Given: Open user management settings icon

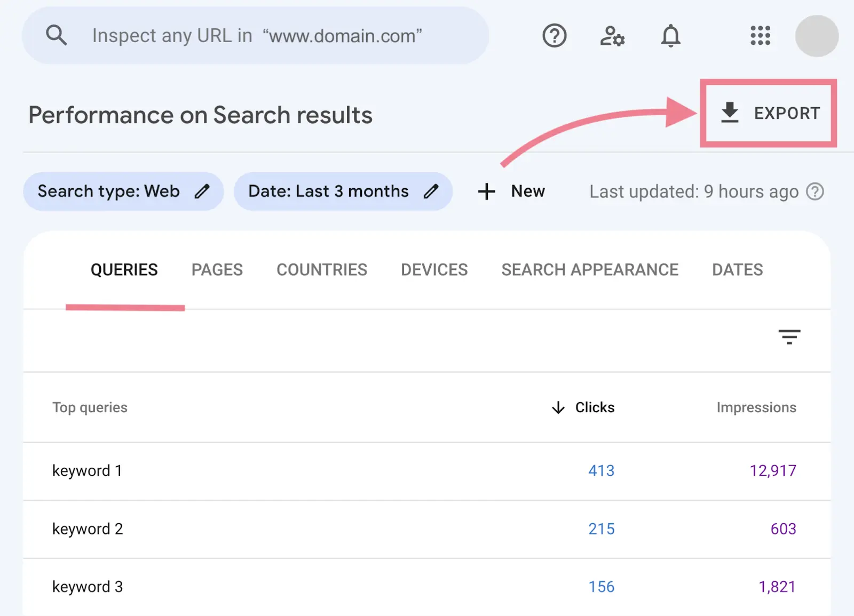Looking at the screenshot, I should tap(612, 36).
